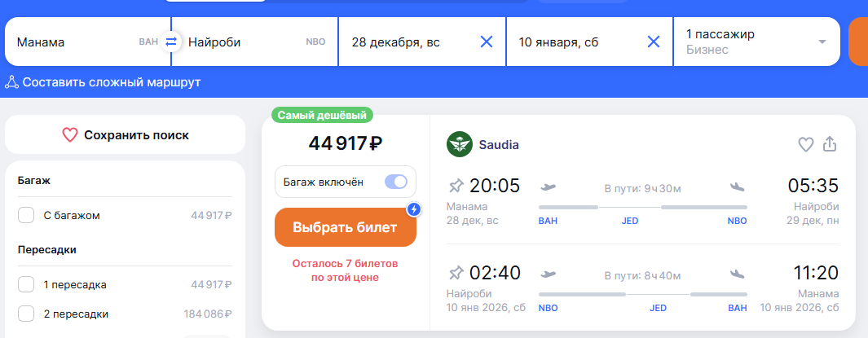868x338 pixels.
Task: Clear the 10 января return date
Action: pyautogui.click(x=654, y=42)
